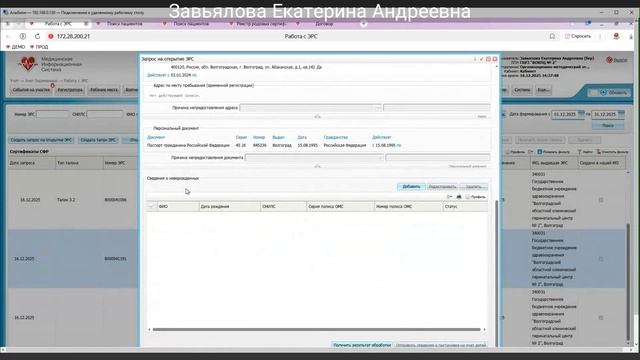Viewport: 640px width, 360px height.
Task: Open column settings icon above newborn table
Action: [449, 197]
